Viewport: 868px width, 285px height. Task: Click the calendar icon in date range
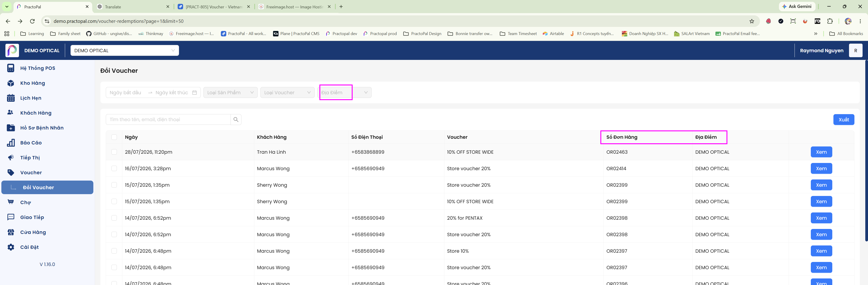click(194, 93)
